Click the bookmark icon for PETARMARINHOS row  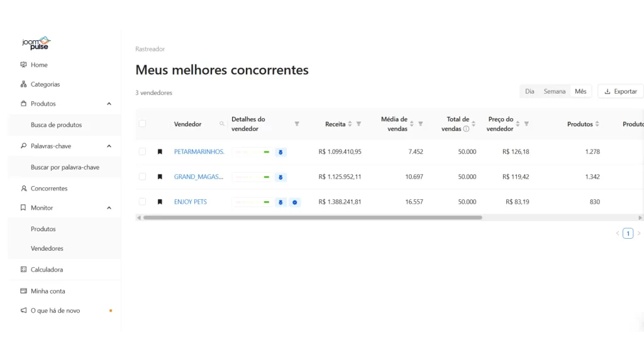coord(160,151)
